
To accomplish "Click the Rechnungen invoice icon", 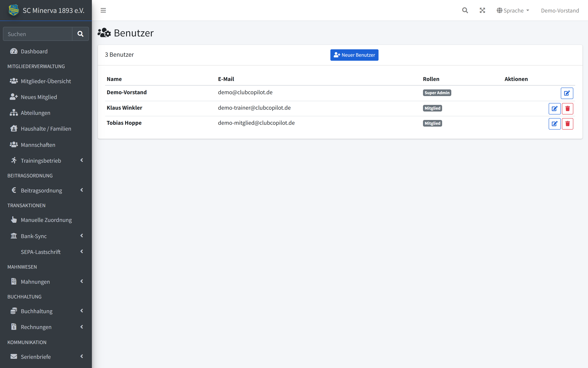I will [x=14, y=327].
